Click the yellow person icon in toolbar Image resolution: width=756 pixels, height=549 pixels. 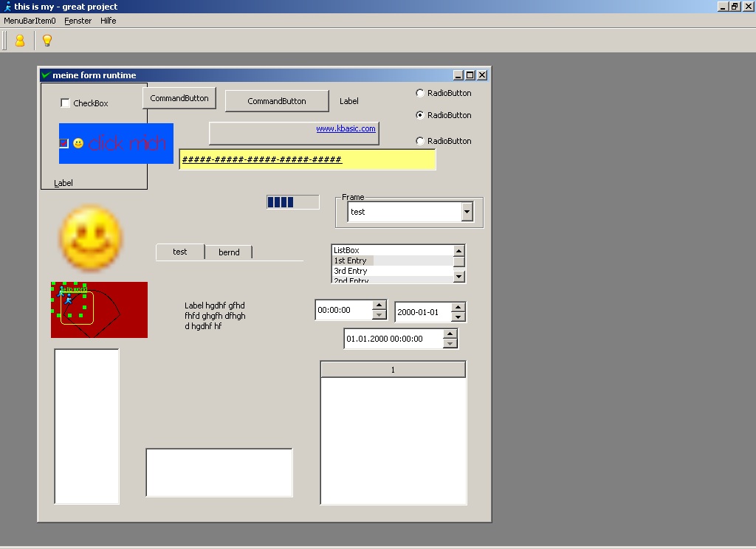coord(20,41)
